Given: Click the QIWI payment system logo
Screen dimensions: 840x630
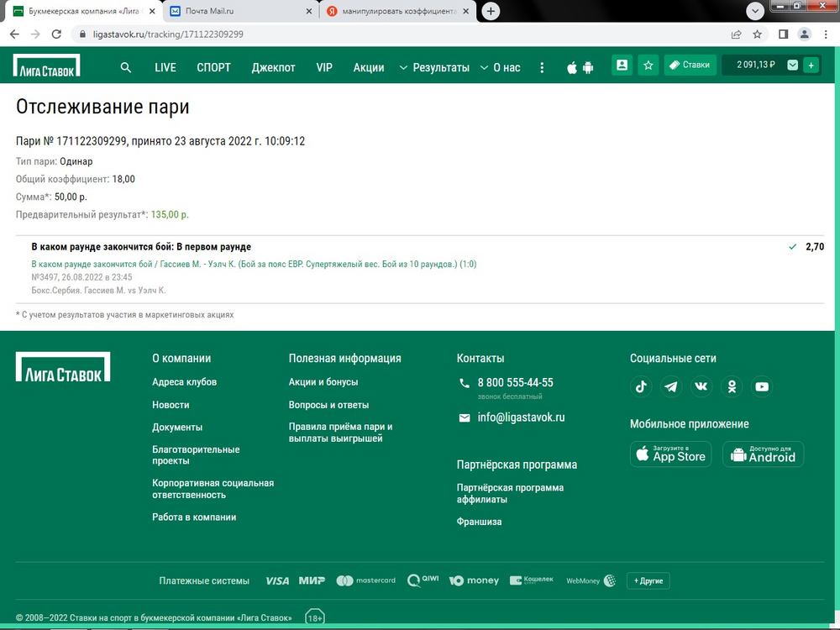Looking at the screenshot, I should pyautogui.click(x=423, y=580).
